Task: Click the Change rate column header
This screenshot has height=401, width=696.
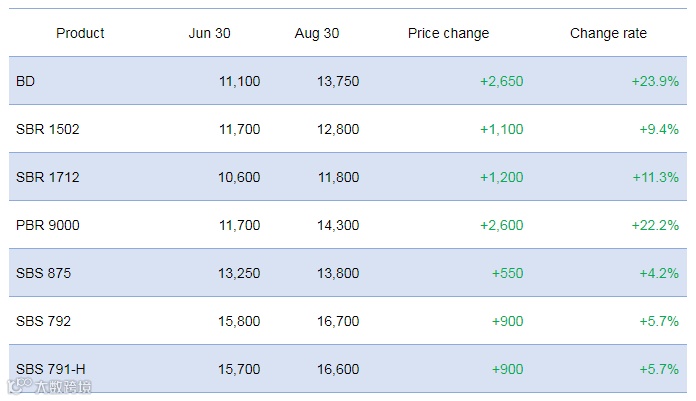Action: [x=608, y=33]
